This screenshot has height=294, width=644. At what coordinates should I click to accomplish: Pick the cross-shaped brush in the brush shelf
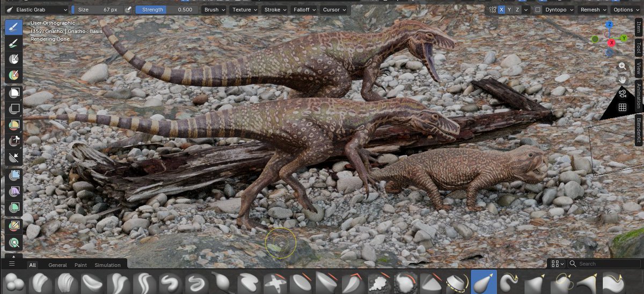[x=275, y=282]
